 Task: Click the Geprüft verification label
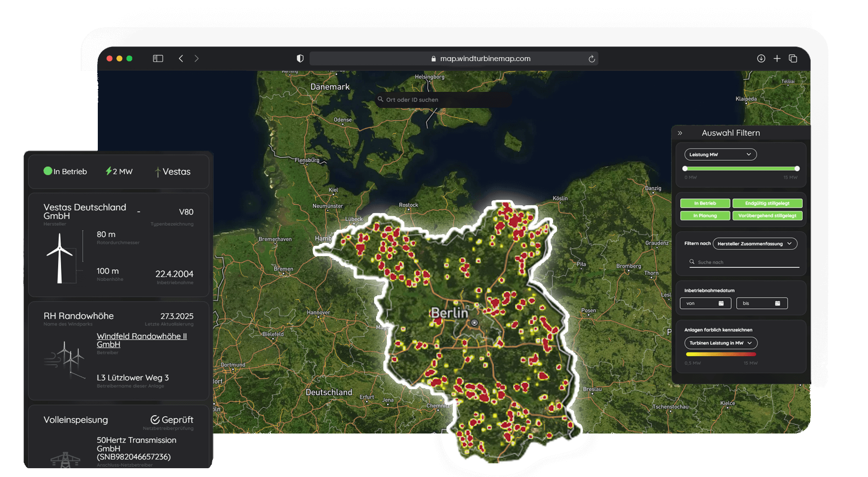pos(178,420)
